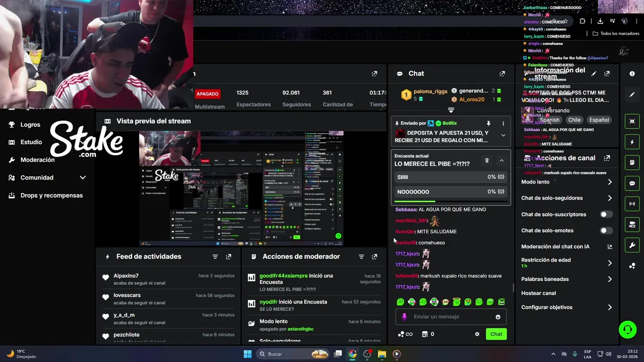This screenshot has height=362, width=644.
Task: Open Windows Start menu
Action: pos(248,354)
